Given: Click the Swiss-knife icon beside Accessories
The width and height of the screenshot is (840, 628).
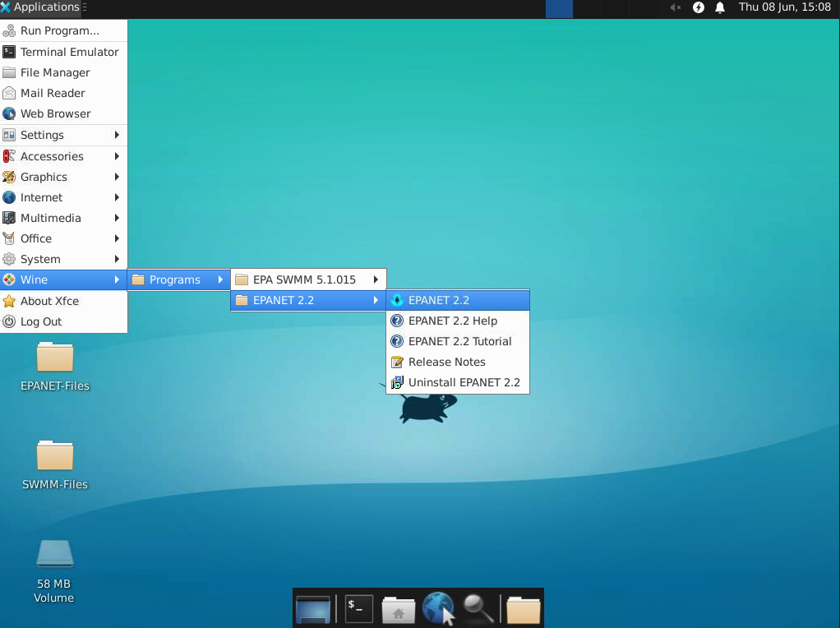Looking at the screenshot, I should coord(9,156).
